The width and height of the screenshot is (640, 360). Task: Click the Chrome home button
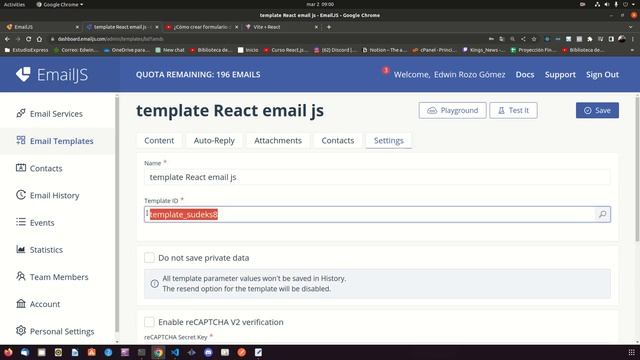tap(39, 39)
